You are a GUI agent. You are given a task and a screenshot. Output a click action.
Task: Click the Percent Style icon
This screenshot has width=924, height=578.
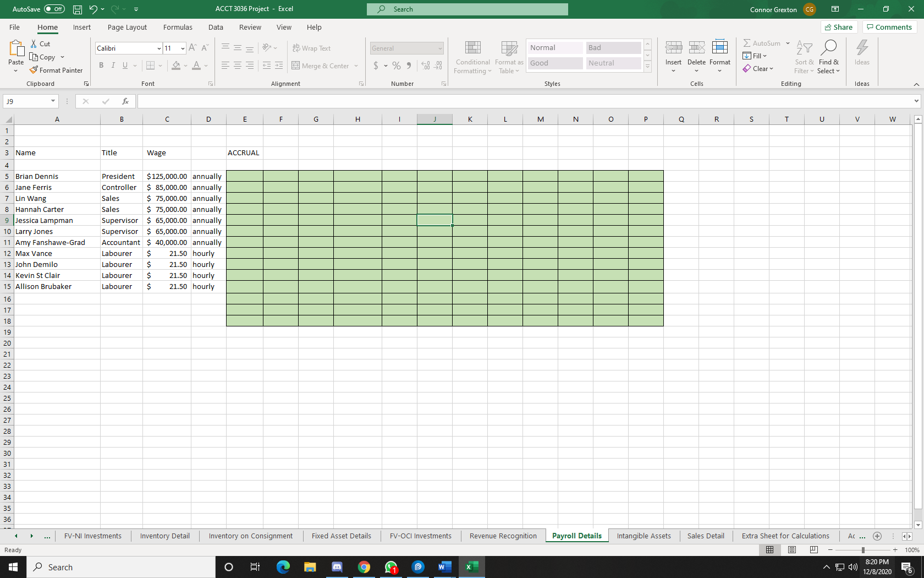point(396,66)
